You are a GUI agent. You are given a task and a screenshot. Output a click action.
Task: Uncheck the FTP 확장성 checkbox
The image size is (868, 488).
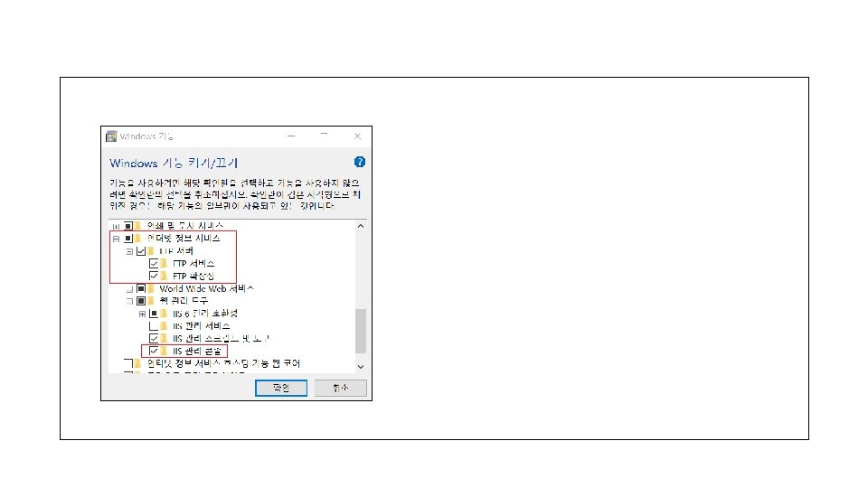click(x=154, y=277)
